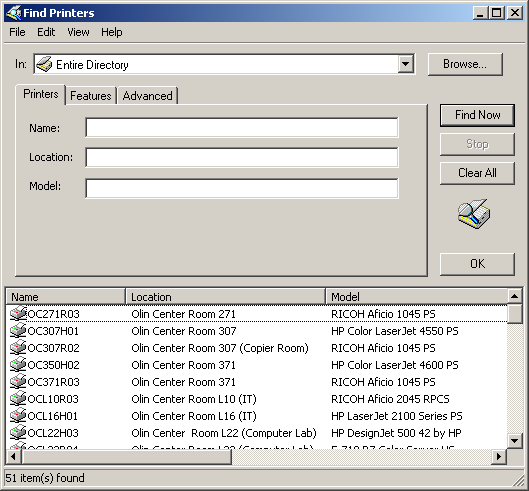Select the OC371R03 printer name

click(53, 382)
